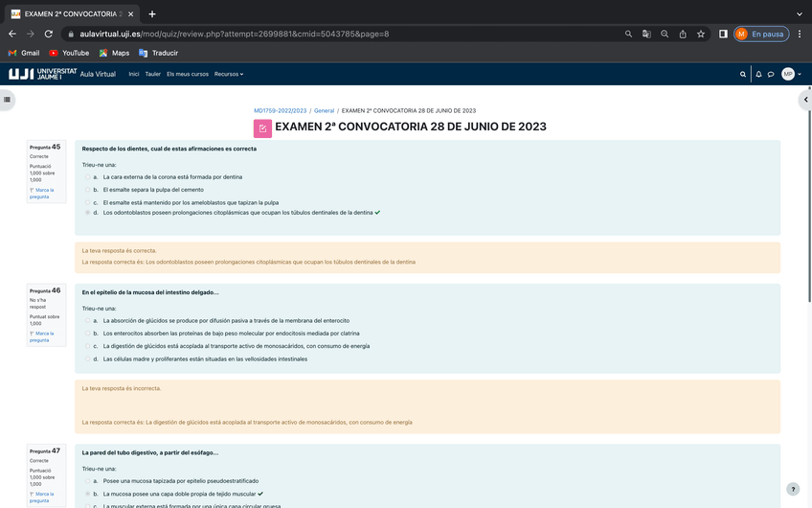Image resolution: width=812 pixels, height=508 pixels.
Task: Click 'La teva resposta és correcta.' feedback text
Action: point(119,250)
